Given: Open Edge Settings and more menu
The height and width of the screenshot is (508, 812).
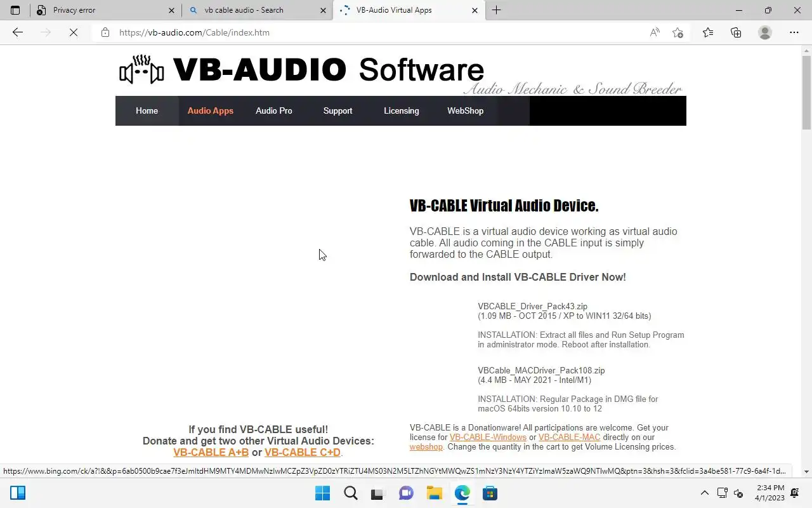Looking at the screenshot, I should pyautogui.click(x=794, y=32).
